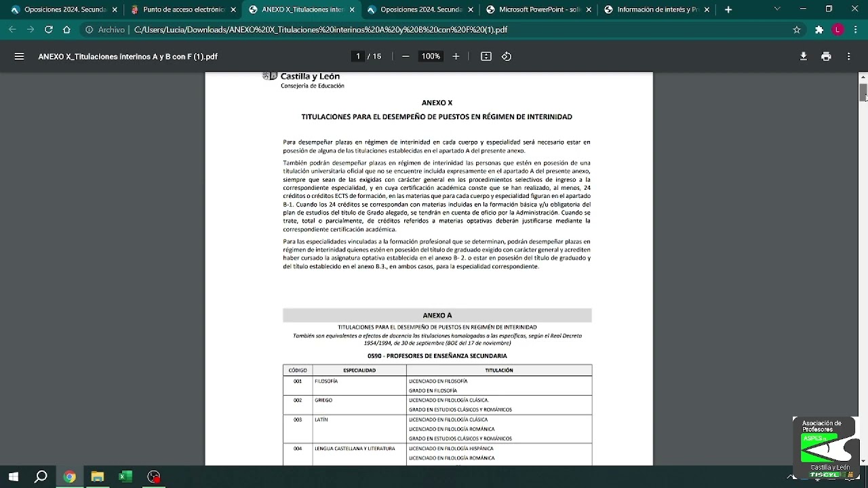Image resolution: width=868 pixels, height=488 pixels.
Task: Click LICENCIADO EN FILOLOGÍA HISPÁNICA entry
Action: coord(451,448)
